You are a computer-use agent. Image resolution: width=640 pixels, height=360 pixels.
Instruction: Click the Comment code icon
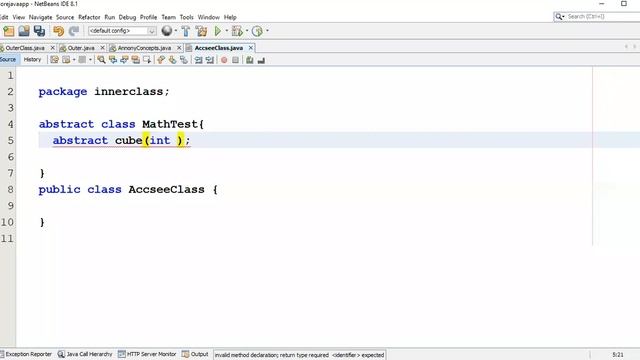(x=249, y=60)
